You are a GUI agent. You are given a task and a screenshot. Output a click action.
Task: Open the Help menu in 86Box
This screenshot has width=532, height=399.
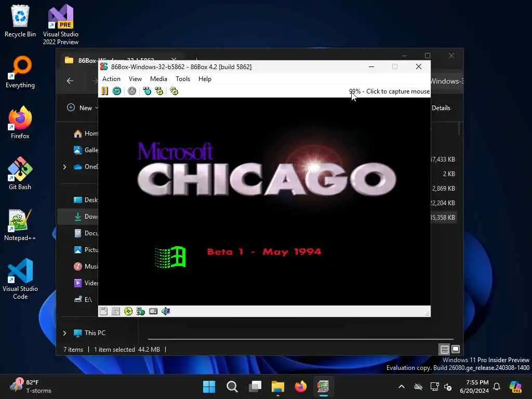coord(205,79)
